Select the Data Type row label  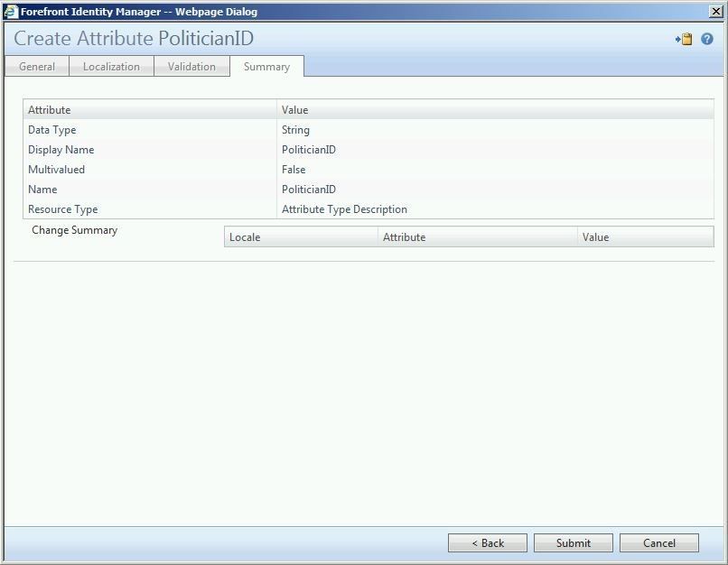[x=52, y=130]
